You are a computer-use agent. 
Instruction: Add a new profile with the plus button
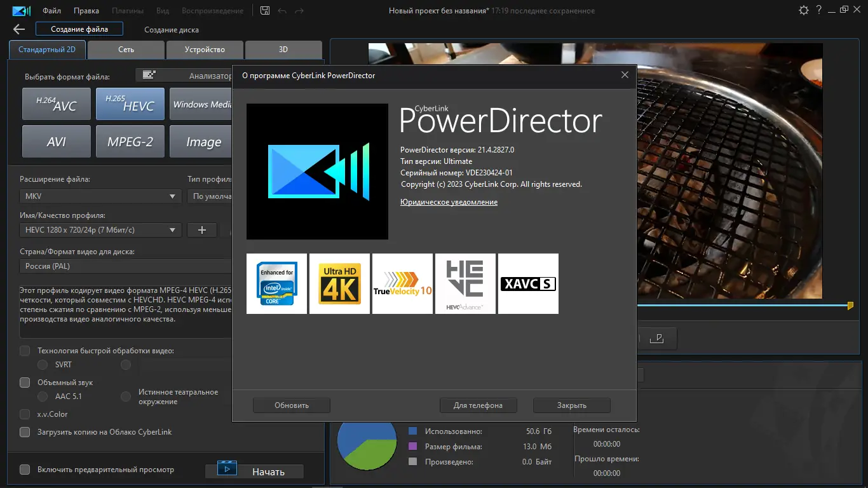201,230
